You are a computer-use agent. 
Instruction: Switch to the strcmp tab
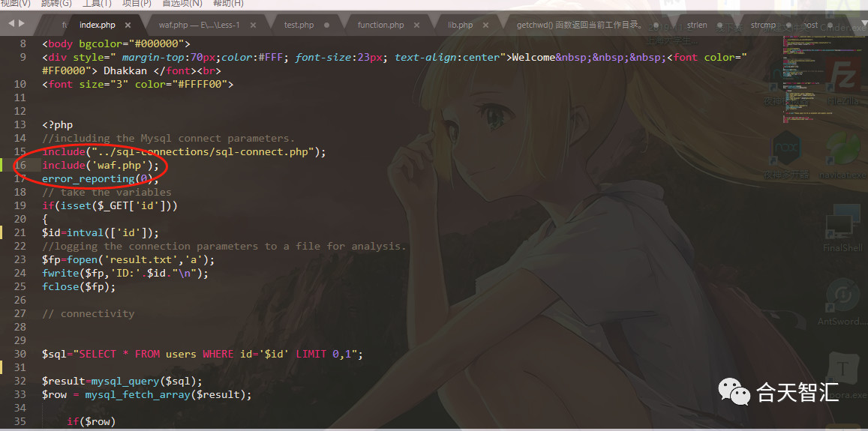click(x=763, y=25)
